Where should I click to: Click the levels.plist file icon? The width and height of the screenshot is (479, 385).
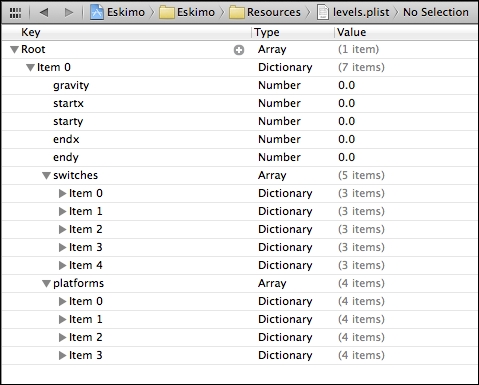(x=322, y=13)
